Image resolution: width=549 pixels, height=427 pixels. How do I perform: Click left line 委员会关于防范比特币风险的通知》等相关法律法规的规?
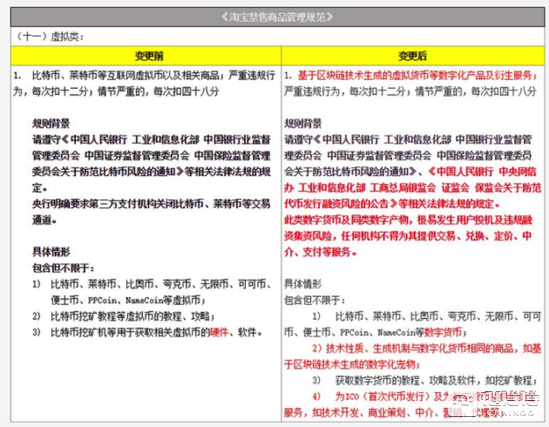(x=151, y=172)
